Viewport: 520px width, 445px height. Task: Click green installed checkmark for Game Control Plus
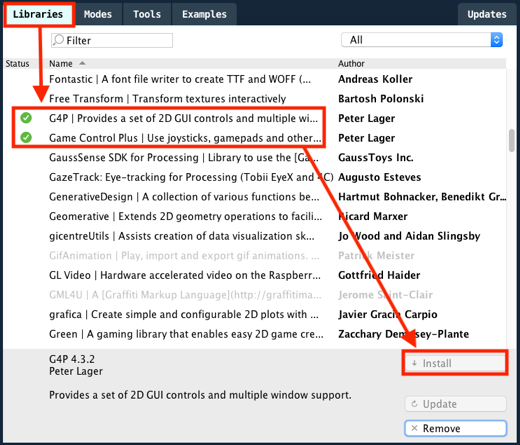pos(26,137)
